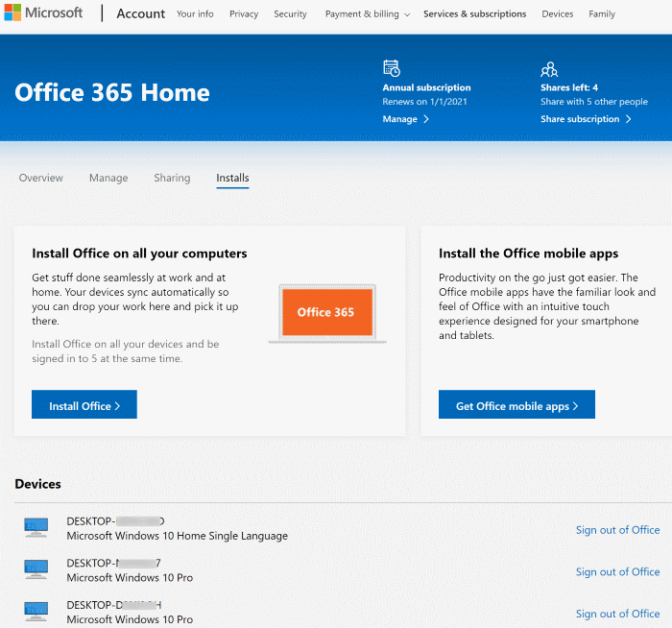Image resolution: width=672 pixels, height=628 pixels.
Task: Open the Privacy menu item
Action: (244, 14)
